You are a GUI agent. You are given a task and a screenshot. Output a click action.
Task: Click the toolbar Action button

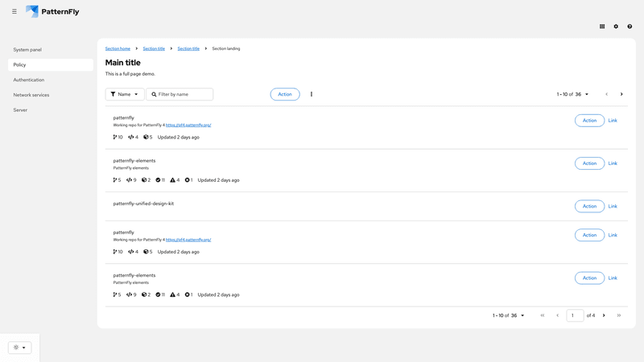point(285,94)
